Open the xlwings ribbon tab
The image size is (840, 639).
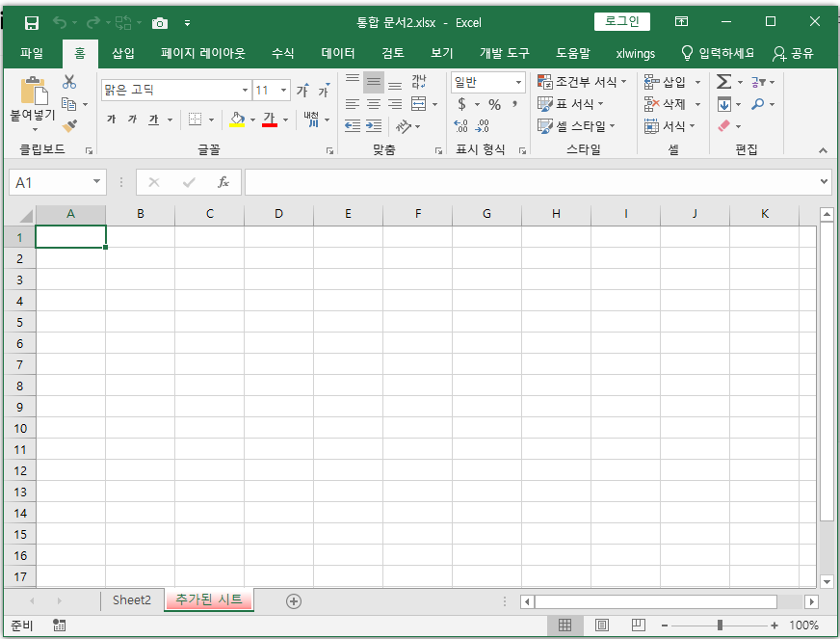tap(636, 53)
